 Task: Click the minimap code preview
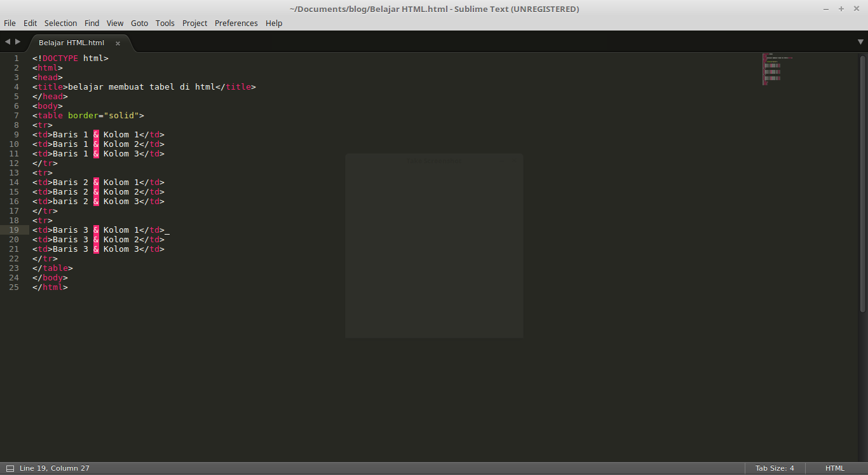(x=778, y=69)
